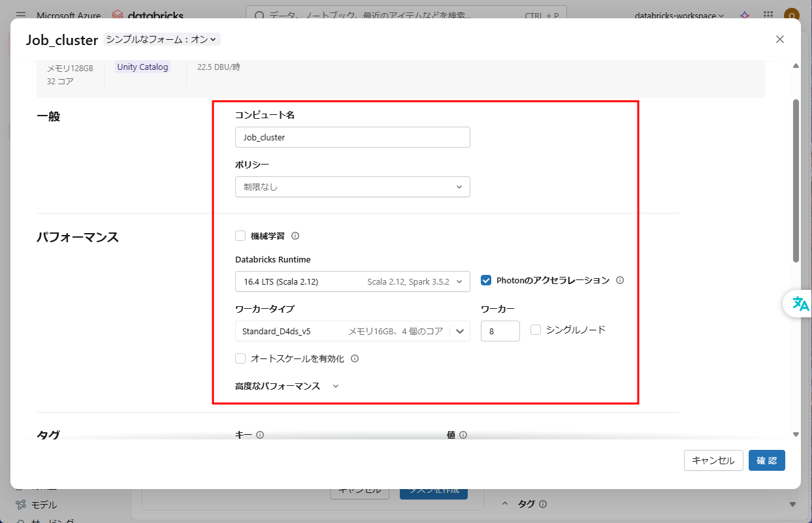This screenshot has height=523, width=812.
Task: Open the simple form toggle dropdown
Action: point(162,39)
